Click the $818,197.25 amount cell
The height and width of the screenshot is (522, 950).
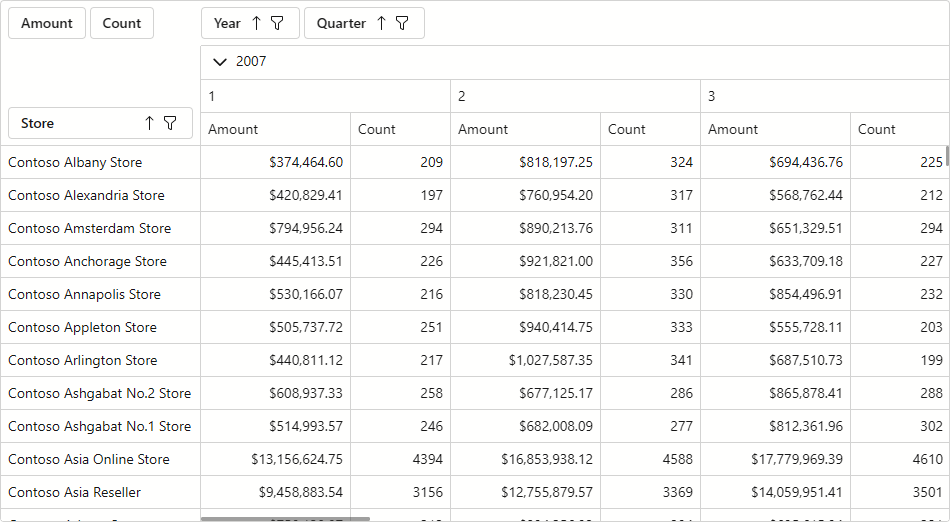(526, 162)
